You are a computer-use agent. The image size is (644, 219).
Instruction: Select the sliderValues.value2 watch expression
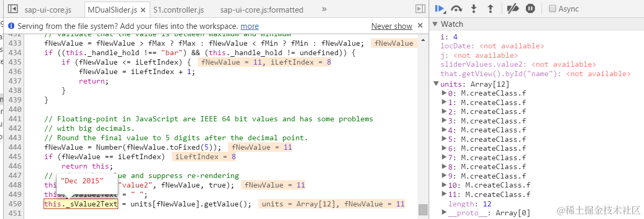click(x=518, y=65)
